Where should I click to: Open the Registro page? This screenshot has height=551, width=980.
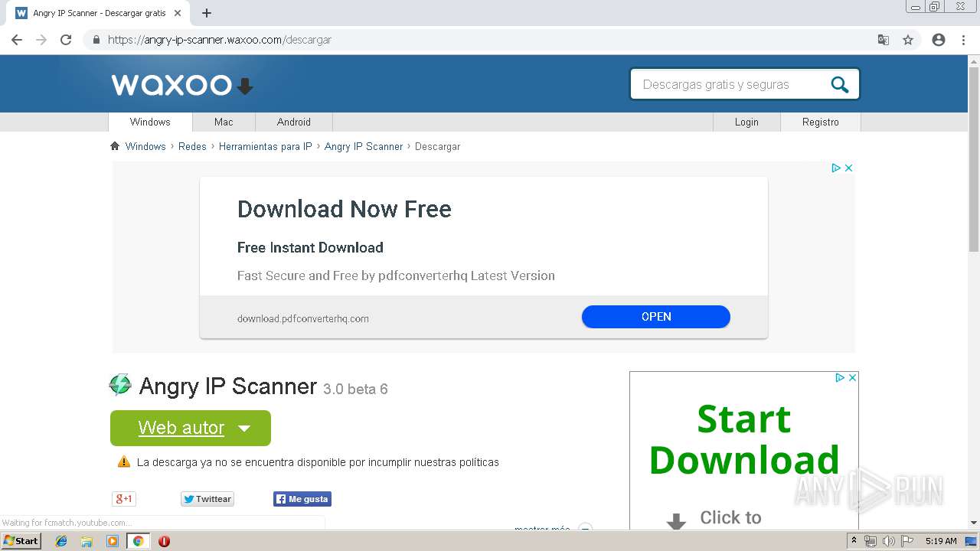tap(821, 122)
